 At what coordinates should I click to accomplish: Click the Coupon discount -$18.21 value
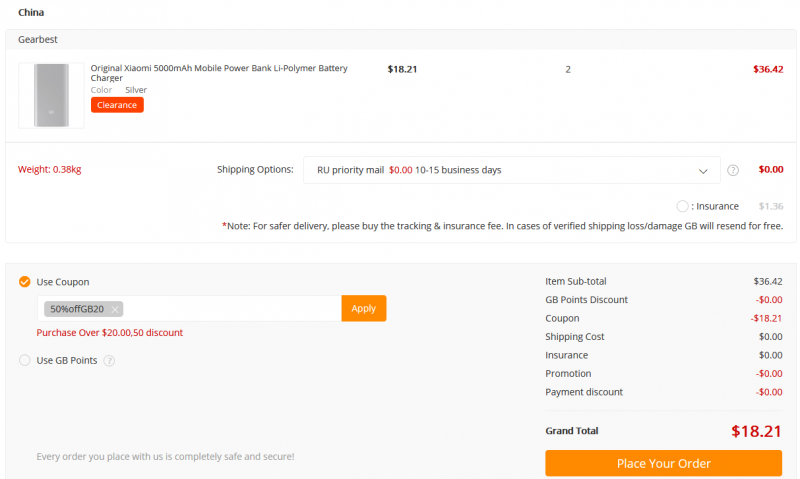point(766,318)
